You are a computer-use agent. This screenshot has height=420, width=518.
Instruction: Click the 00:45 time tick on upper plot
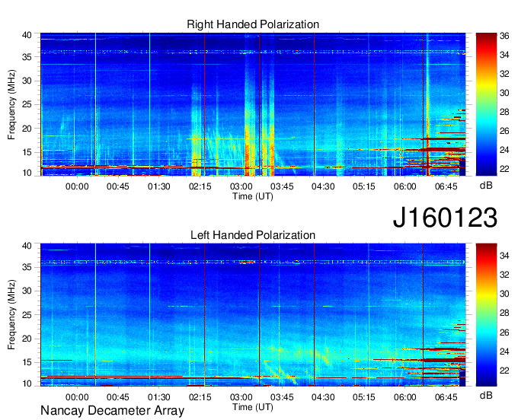tap(118, 186)
